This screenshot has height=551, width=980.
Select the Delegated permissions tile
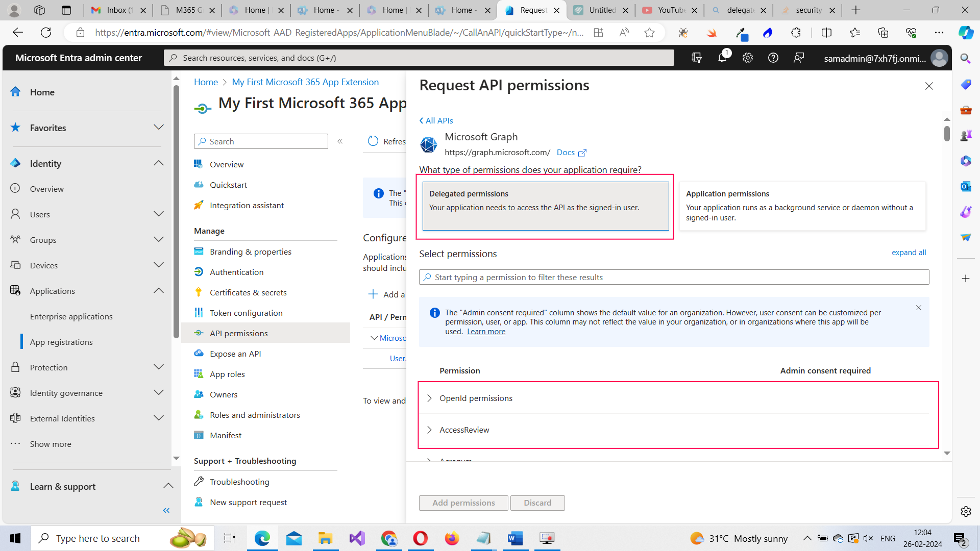tap(545, 206)
